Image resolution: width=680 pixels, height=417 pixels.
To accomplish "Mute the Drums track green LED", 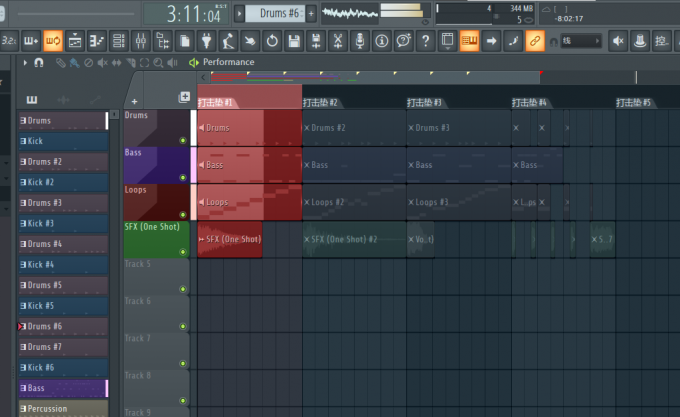I will click(183, 140).
